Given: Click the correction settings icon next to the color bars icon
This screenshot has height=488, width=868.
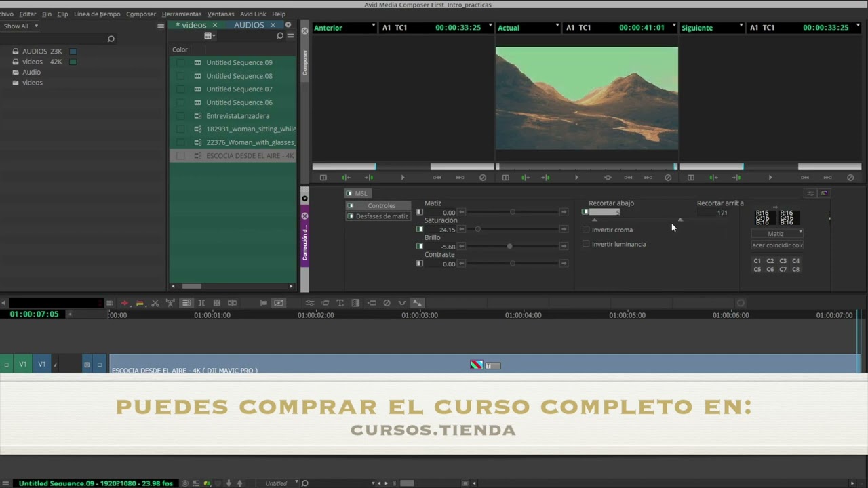Looking at the screenshot, I should pyautogui.click(x=810, y=193).
